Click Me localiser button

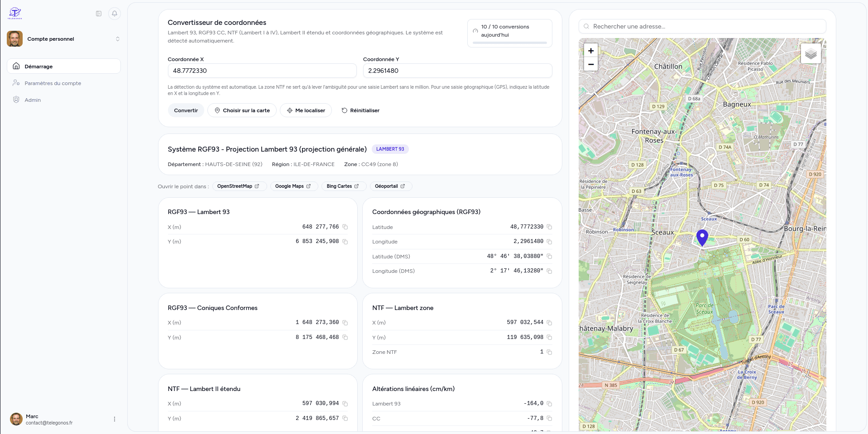[x=306, y=110]
